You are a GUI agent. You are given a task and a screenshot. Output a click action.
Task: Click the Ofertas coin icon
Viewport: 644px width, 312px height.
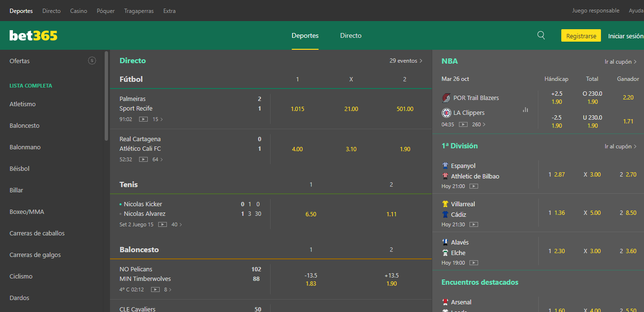pos(92,61)
